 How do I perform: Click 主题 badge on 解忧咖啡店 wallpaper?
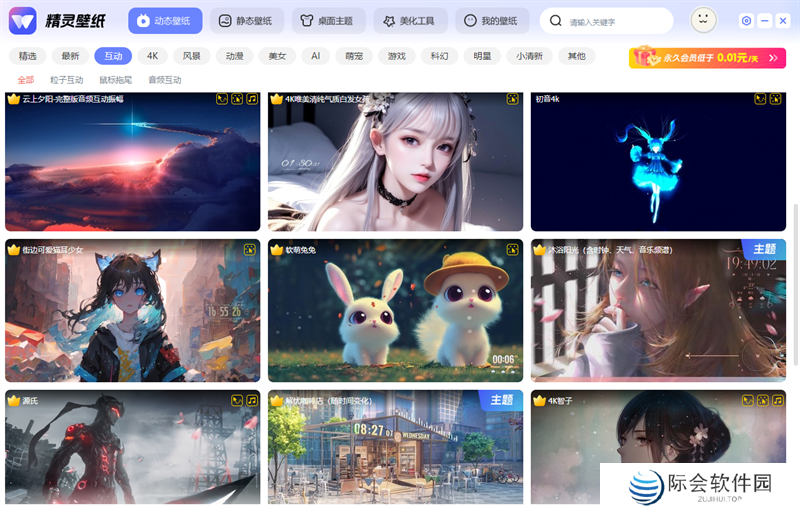pyautogui.click(x=501, y=400)
